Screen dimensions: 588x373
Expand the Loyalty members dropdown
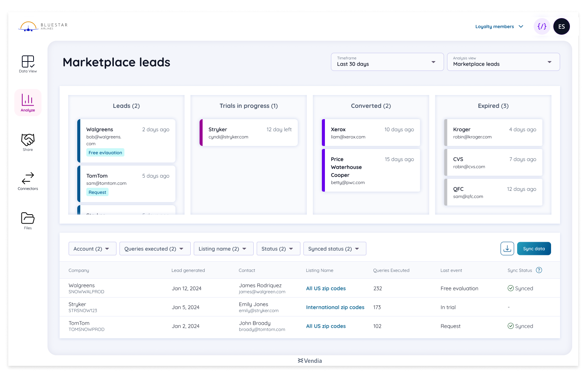499,26
